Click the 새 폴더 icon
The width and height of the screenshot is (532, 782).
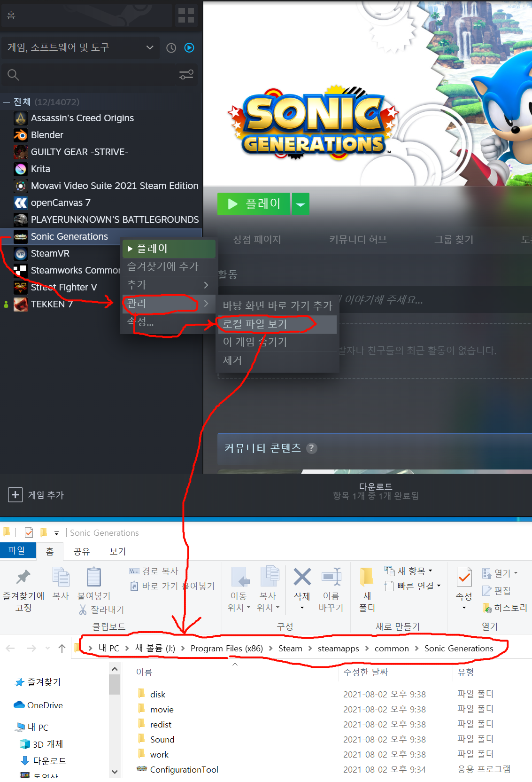[x=367, y=577]
